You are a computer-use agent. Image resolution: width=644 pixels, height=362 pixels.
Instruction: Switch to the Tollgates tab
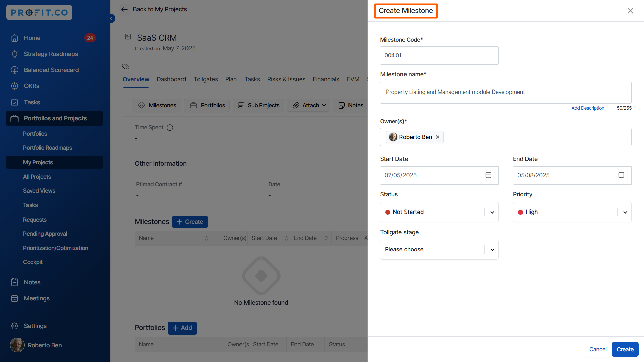(206, 79)
